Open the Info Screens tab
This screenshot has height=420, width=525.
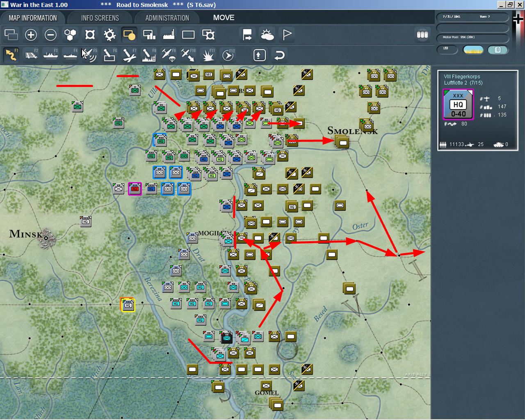[100, 18]
